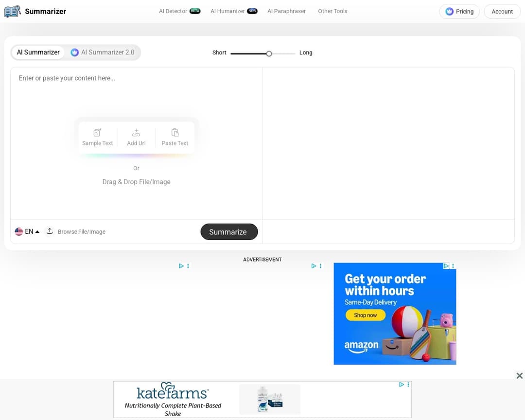
Task: Open the Pricing page
Action: 459,12
